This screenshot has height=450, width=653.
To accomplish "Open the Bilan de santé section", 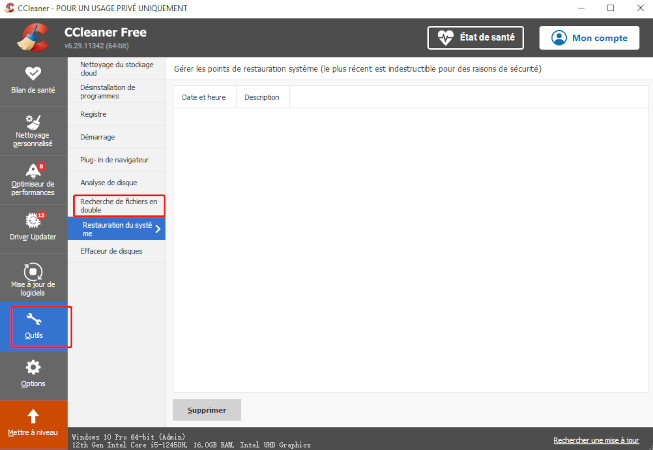I will tap(33, 81).
